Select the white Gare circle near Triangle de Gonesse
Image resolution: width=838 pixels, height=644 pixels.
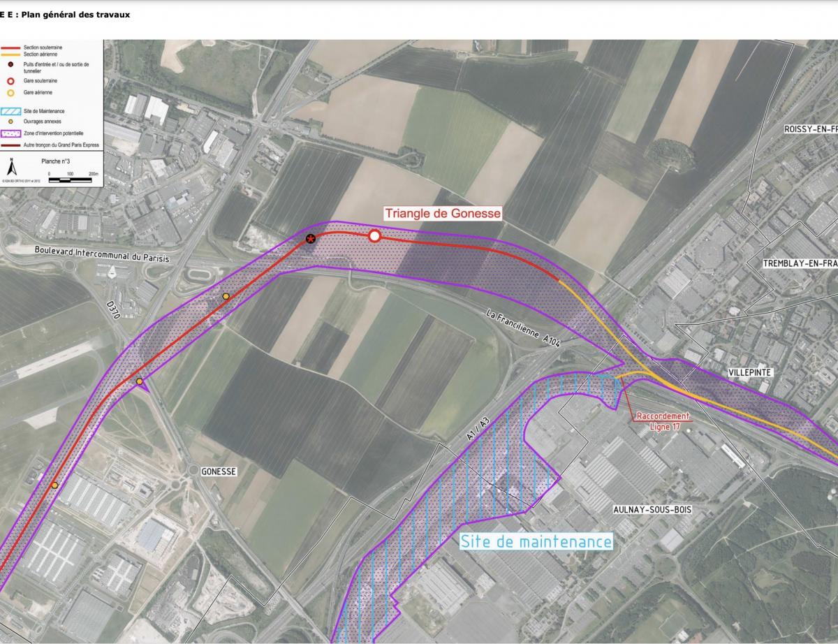click(x=374, y=236)
